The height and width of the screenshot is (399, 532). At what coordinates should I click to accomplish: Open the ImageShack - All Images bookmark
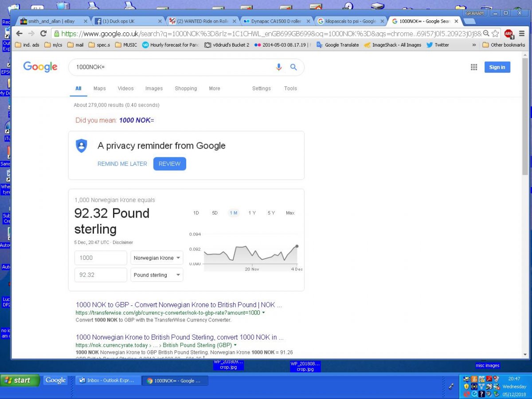[392, 45]
